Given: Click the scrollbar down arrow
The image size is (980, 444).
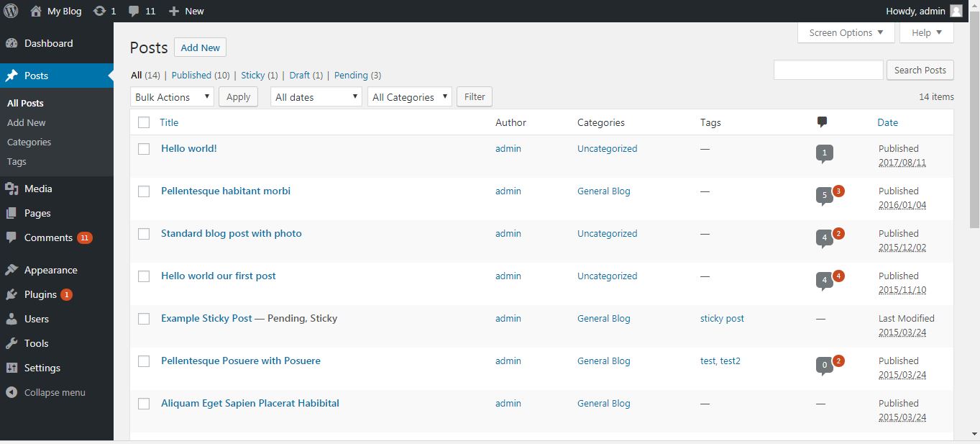Looking at the screenshot, I should (974, 435).
